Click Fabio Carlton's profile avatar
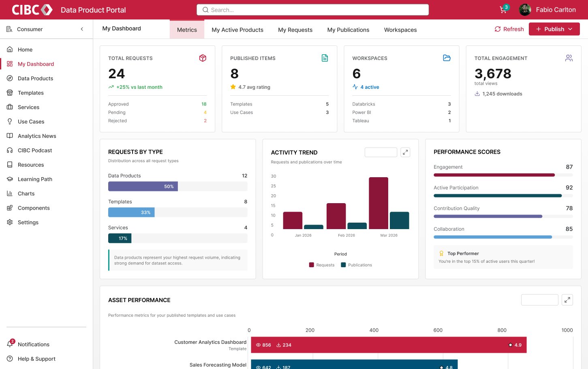The image size is (588, 369). 525,10
